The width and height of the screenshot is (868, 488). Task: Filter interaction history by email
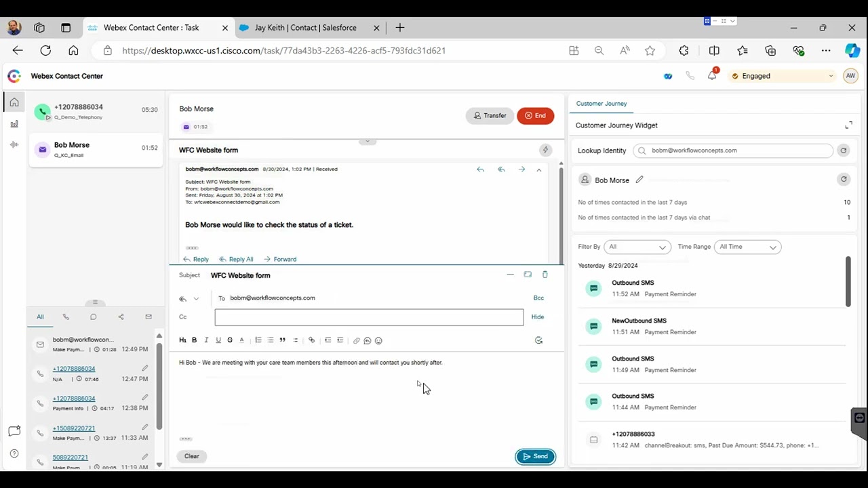149,317
